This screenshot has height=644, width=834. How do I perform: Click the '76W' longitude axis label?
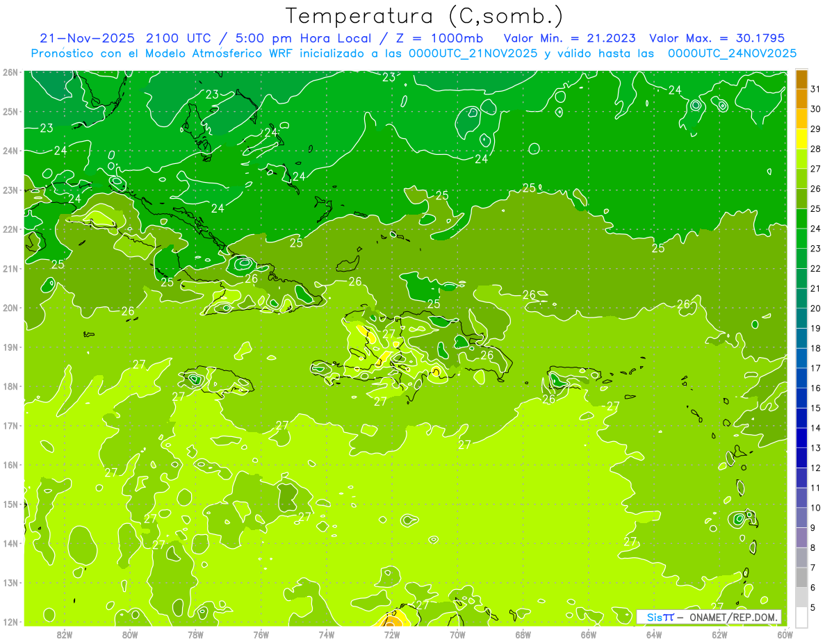pyautogui.click(x=261, y=634)
